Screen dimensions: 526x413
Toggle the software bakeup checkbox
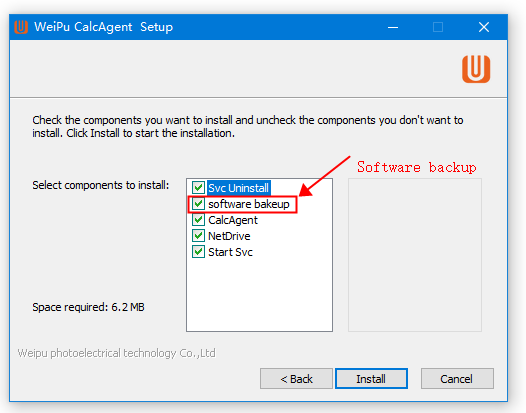pyautogui.click(x=198, y=204)
